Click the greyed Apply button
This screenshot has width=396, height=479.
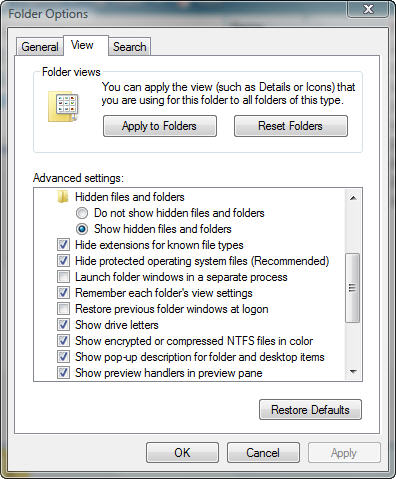(x=344, y=453)
